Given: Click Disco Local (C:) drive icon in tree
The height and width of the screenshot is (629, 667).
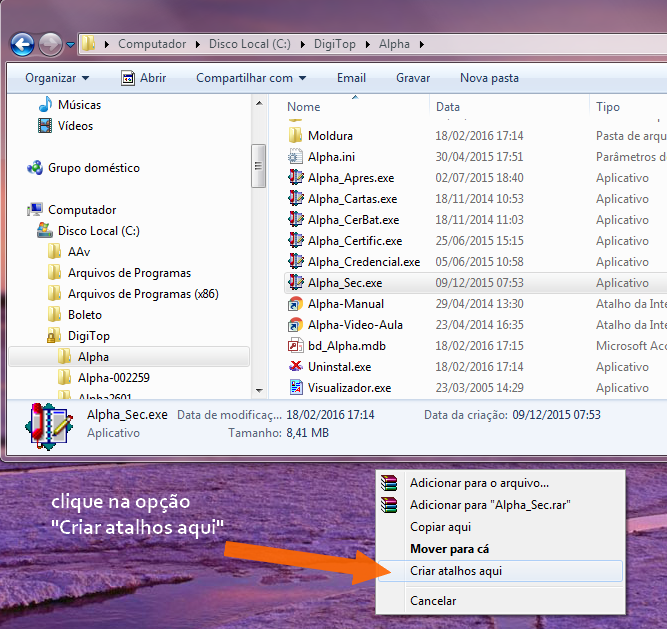Looking at the screenshot, I should pyautogui.click(x=45, y=231).
